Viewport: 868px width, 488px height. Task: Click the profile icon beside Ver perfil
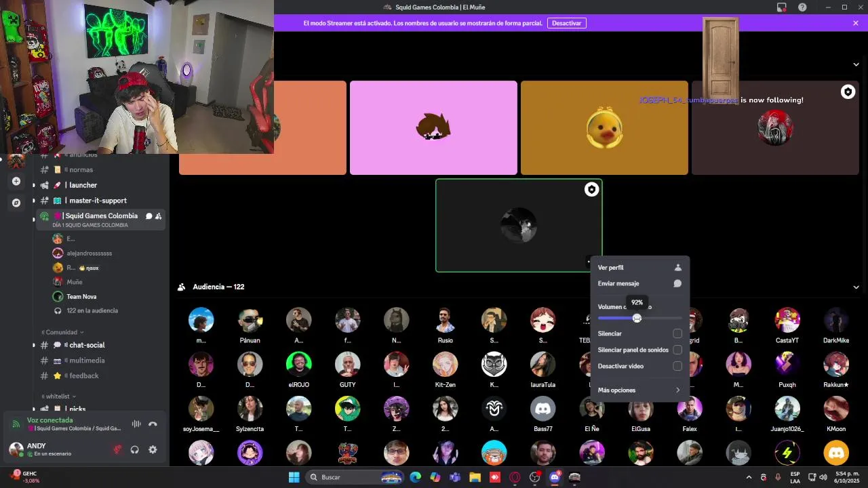[677, 268]
